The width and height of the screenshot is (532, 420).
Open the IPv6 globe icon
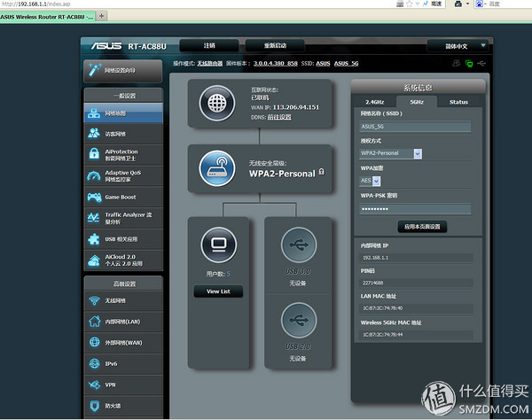tap(94, 363)
